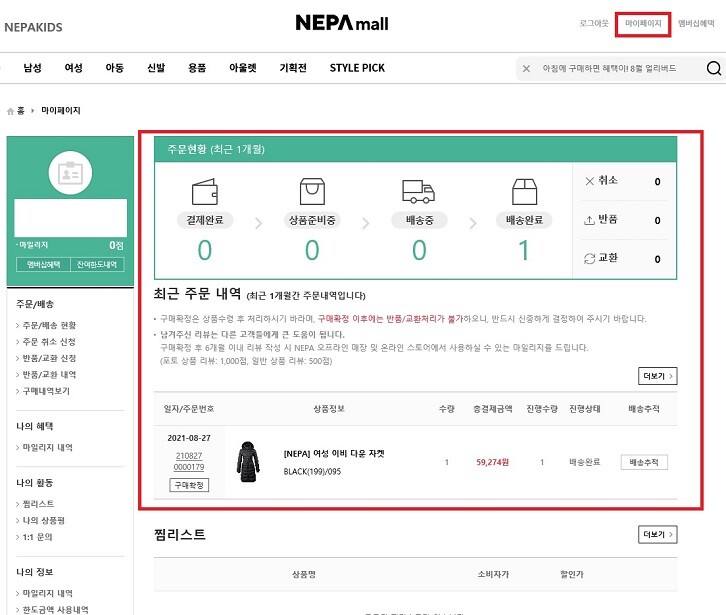The height and width of the screenshot is (615, 726).
Task: Click the home icon in breadcrumb
Action: (11, 111)
